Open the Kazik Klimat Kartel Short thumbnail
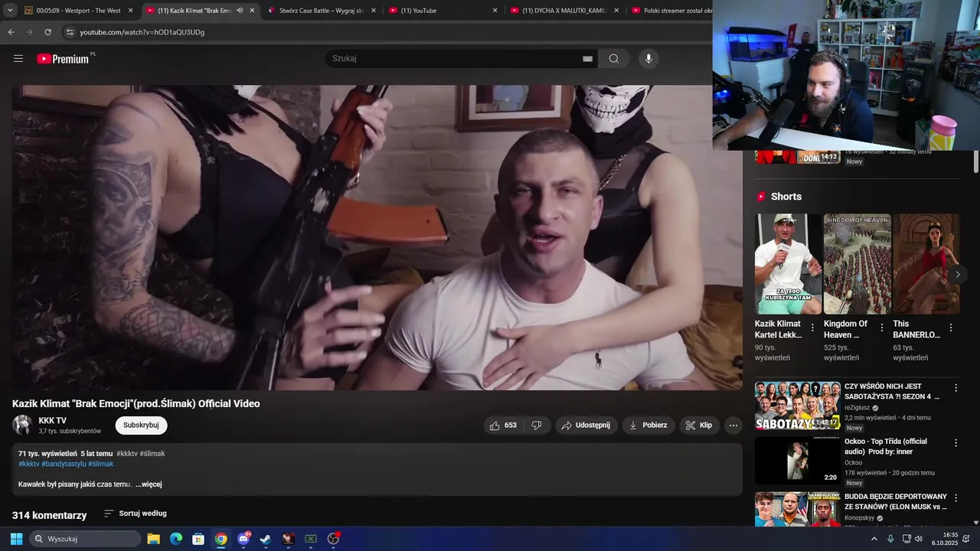The height and width of the screenshot is (551, 980). pyautogui.click(x=788, y=264)
